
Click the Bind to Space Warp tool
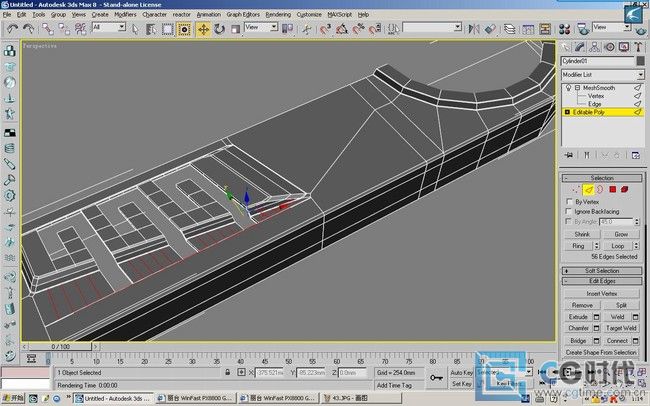click(80, 29)
